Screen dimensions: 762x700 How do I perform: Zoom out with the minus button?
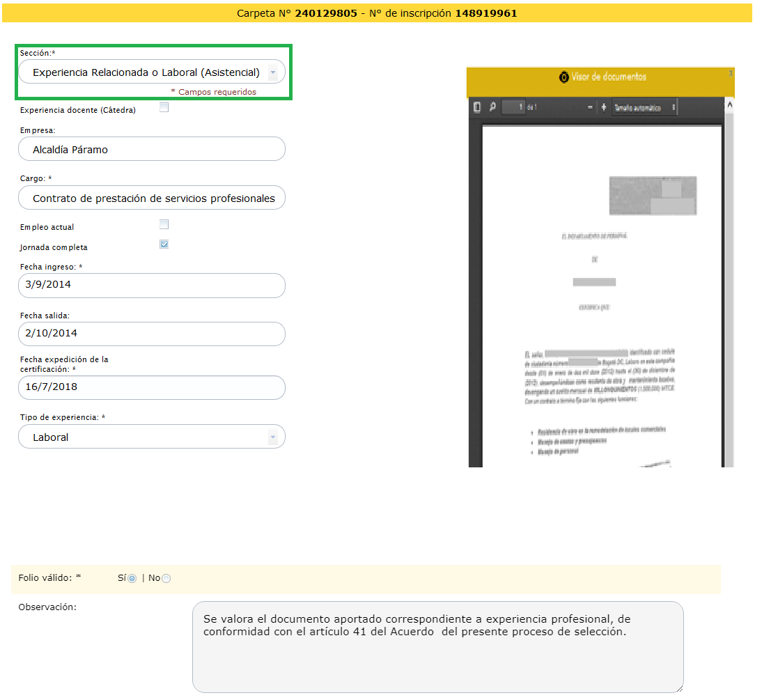tap(591, 107)
